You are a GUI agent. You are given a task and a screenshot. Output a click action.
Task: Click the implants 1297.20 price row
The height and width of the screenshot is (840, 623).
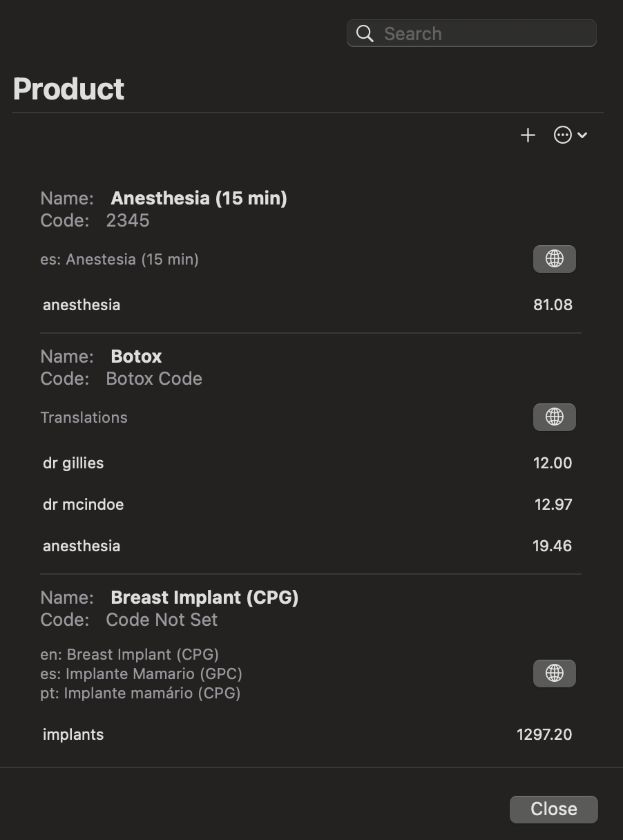[x=307, y=734]
